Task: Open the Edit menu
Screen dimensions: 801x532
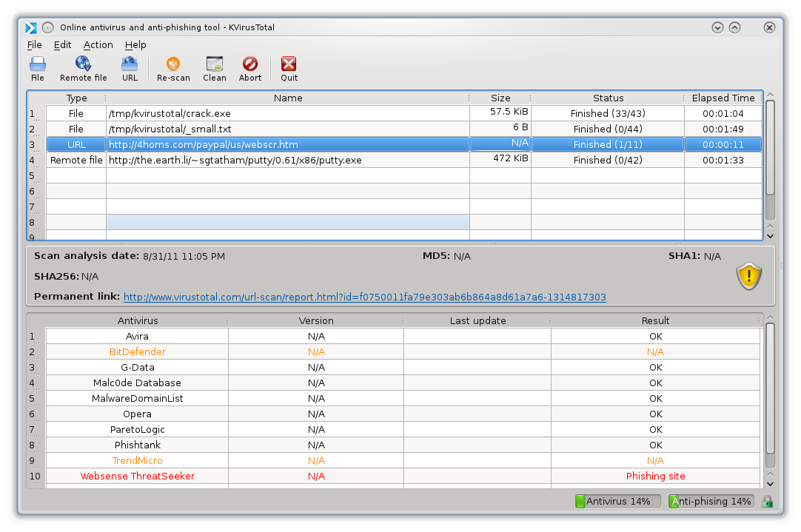Action: click(x=62, y=45)
